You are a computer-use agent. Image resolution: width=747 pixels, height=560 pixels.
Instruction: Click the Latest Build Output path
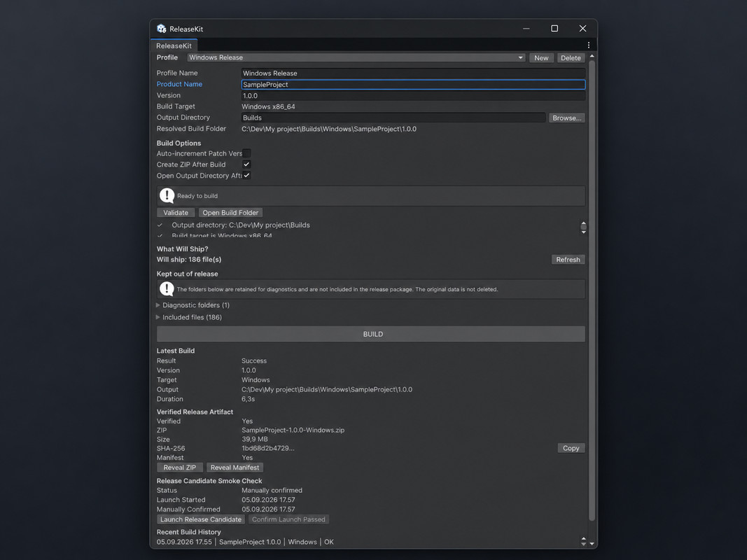point(327,389)
